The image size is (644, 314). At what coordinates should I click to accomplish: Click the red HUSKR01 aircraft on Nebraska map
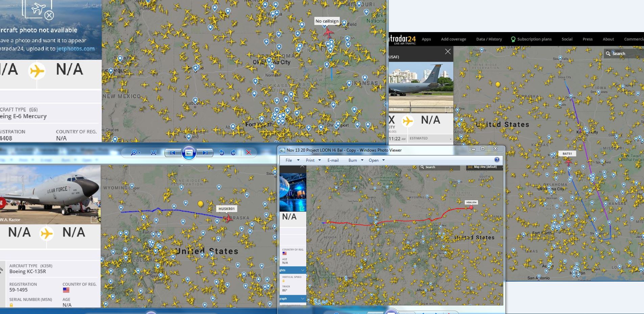pyautogui.click(x=229, y=219)
